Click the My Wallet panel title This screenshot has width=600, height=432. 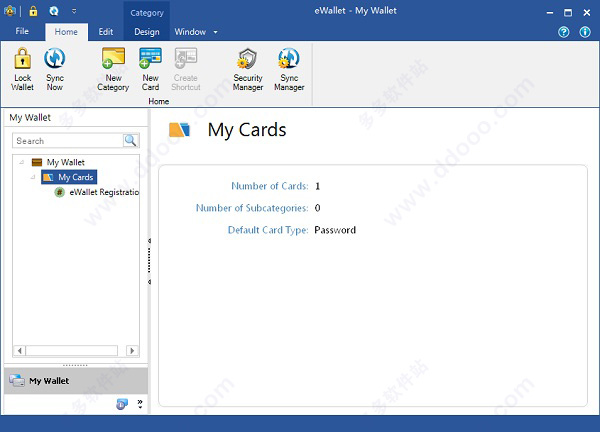30,117
